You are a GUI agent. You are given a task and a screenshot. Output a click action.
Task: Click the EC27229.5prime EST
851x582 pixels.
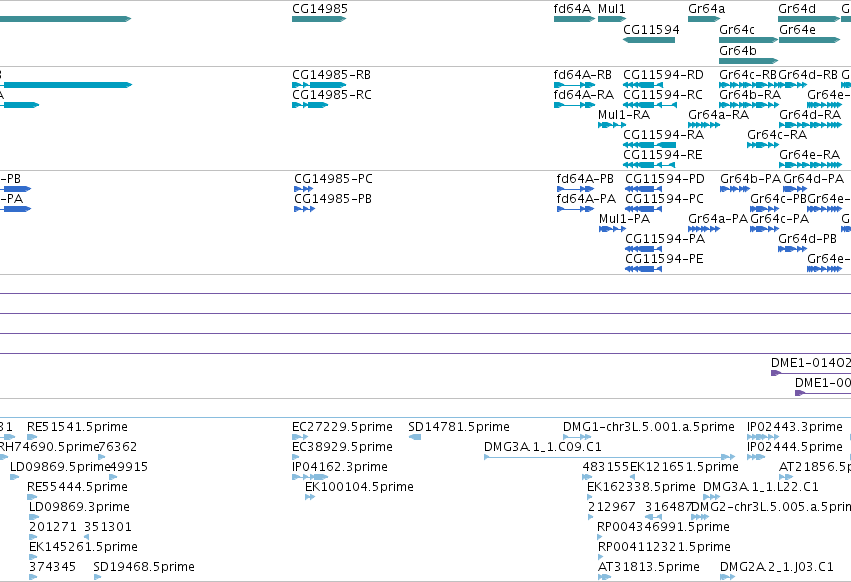point(300,437)
